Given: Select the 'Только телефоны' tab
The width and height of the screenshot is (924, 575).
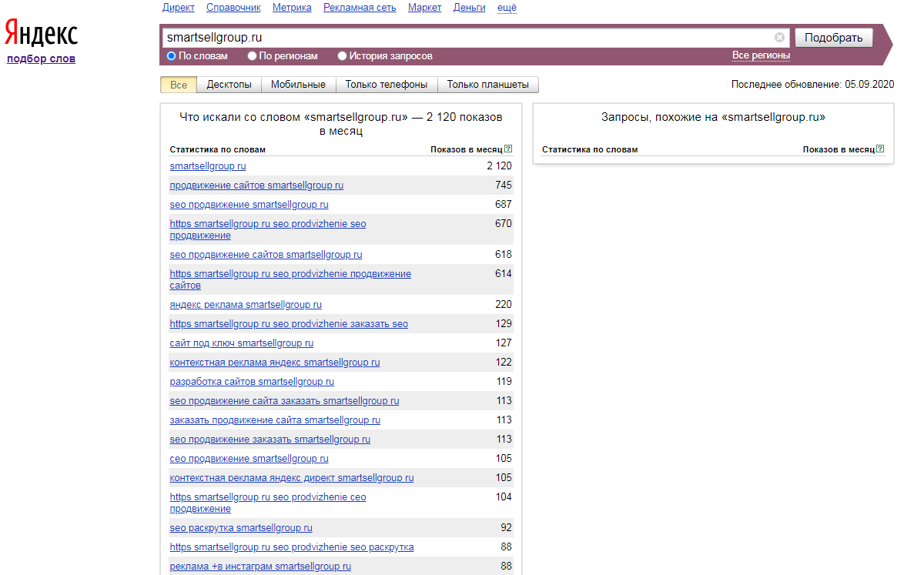Looking at the screenshot, I should click(x=386, y=85).
